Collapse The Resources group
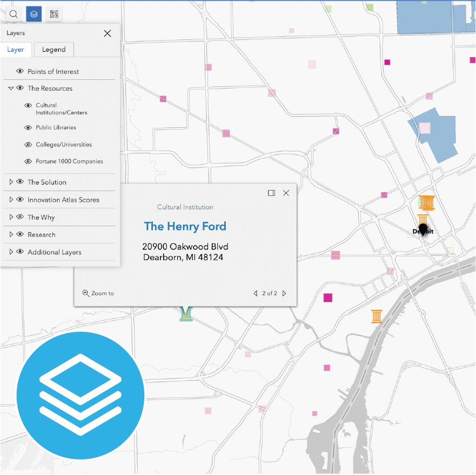Viewport: 476px width, 475px height. click(11, 89)
